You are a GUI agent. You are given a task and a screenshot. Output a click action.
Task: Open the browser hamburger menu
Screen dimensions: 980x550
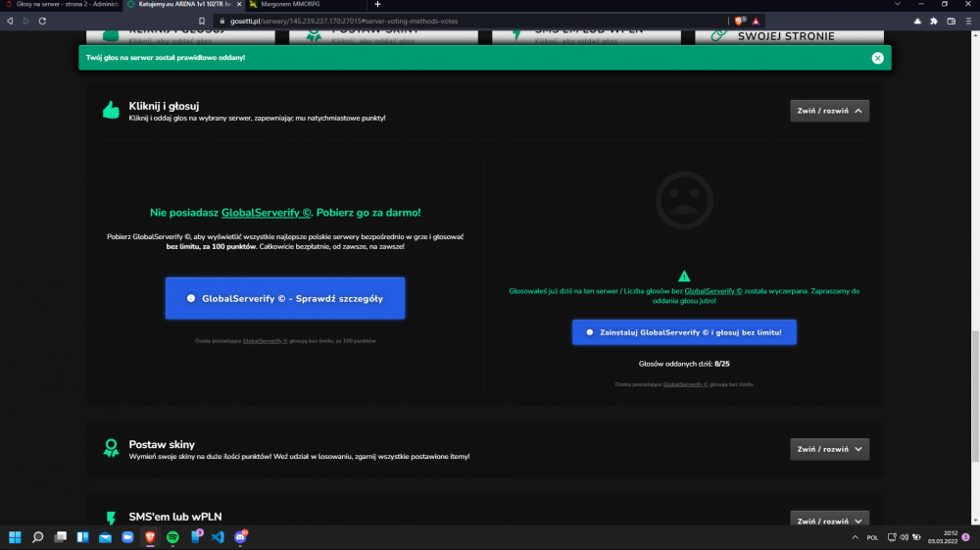coord(968,21)
